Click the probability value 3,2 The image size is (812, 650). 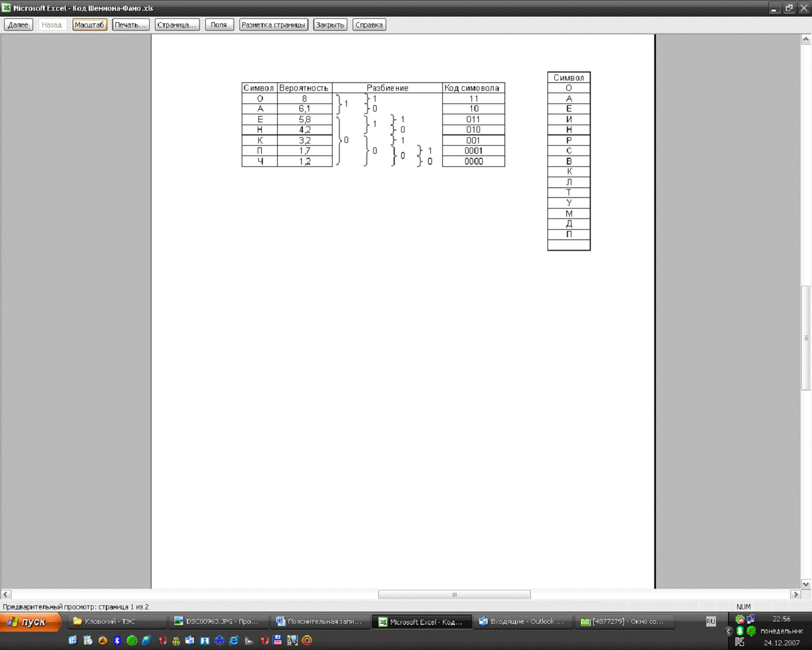pos(305,140)
